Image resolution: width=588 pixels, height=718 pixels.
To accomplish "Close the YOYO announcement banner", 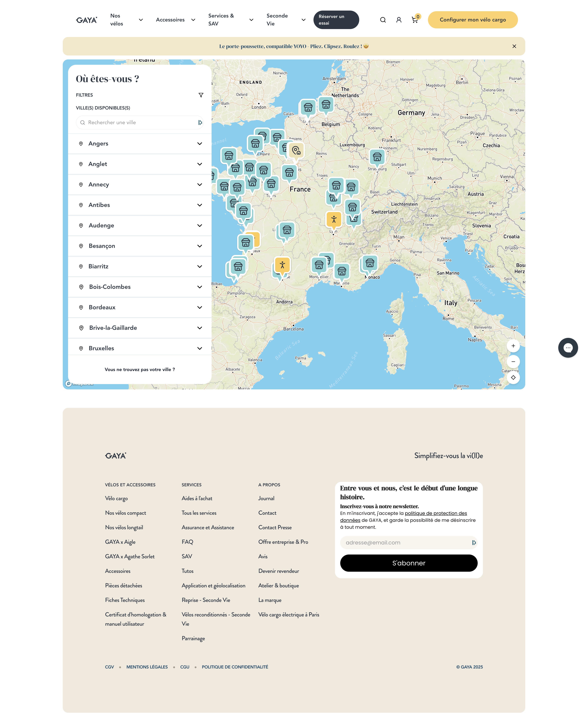I will 514,46.
